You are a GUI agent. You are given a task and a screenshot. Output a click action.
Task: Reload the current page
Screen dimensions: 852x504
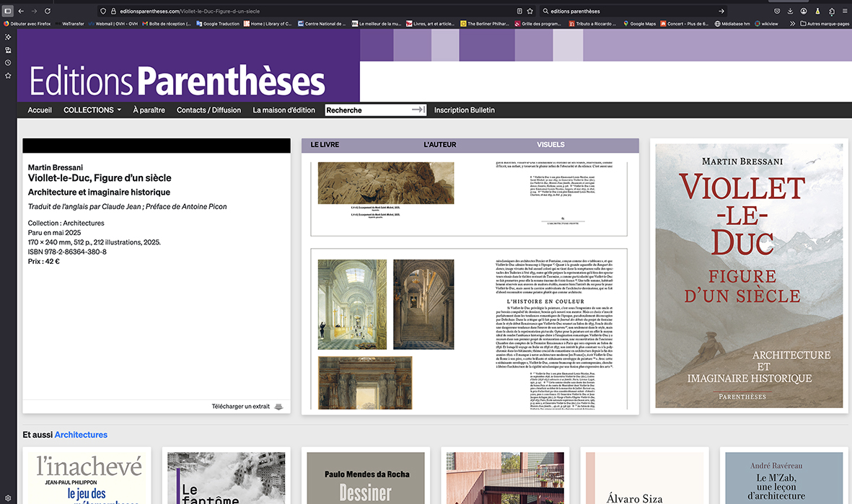(x=48, y=11)
